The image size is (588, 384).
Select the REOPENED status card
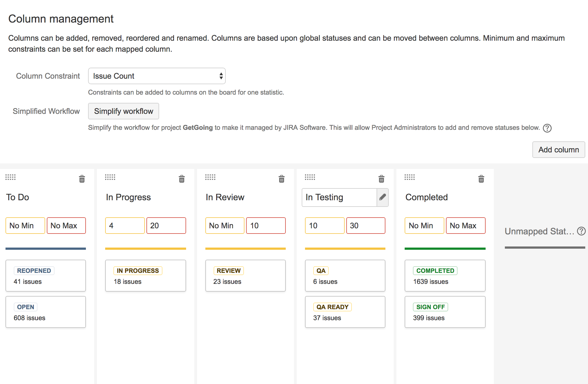click(x=46, y=276)
